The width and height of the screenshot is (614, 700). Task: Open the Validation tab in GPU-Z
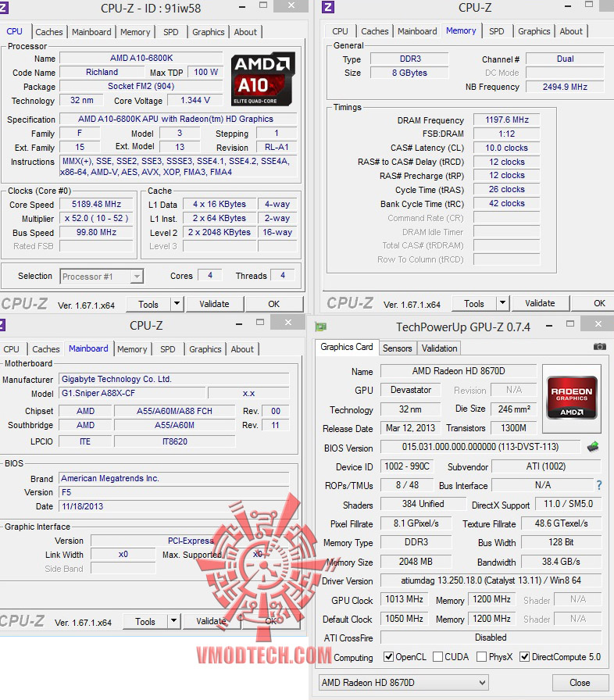click(440, 348)
